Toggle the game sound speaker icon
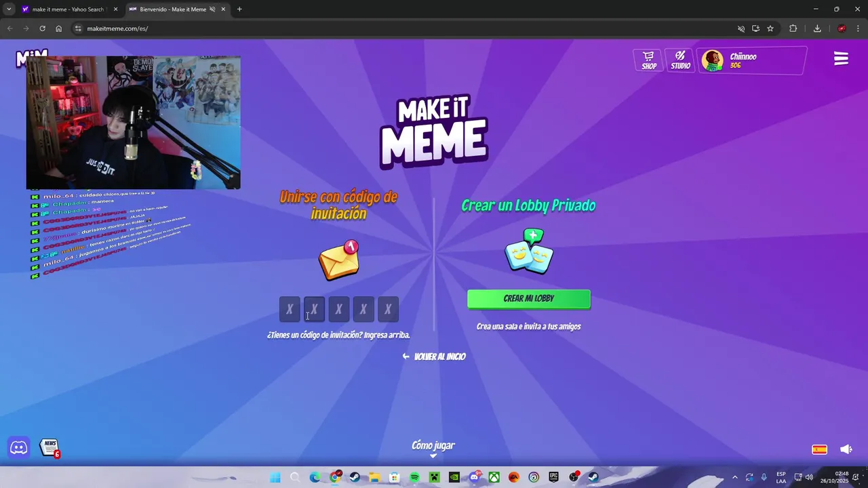Image resolution: width=868 pixels, height=488 pixels. coord(846,449)
